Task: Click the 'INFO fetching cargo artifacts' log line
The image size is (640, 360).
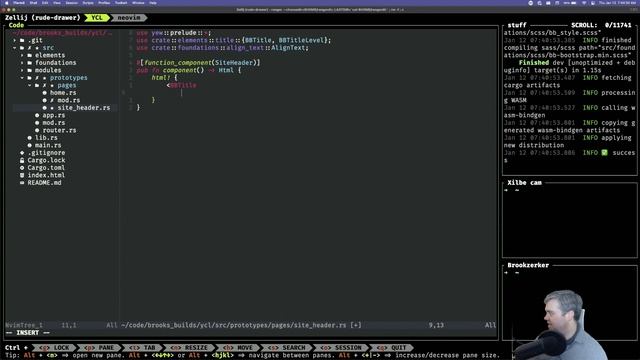Action: [569, 82]
